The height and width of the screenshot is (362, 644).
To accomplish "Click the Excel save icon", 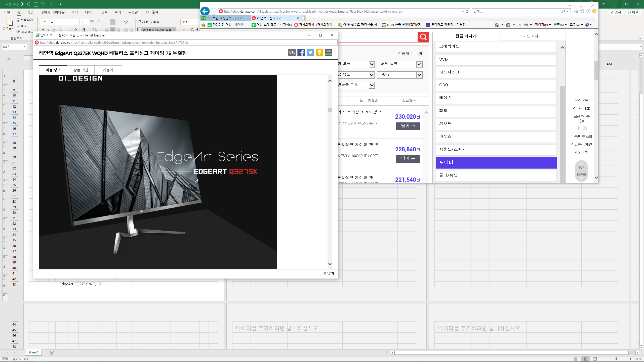I will 36,4.
